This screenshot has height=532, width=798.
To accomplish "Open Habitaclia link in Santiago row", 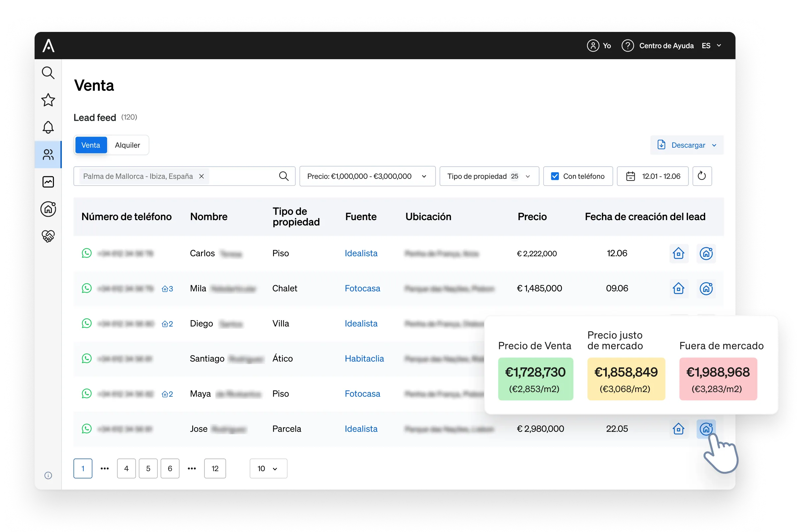I will 364,359.
